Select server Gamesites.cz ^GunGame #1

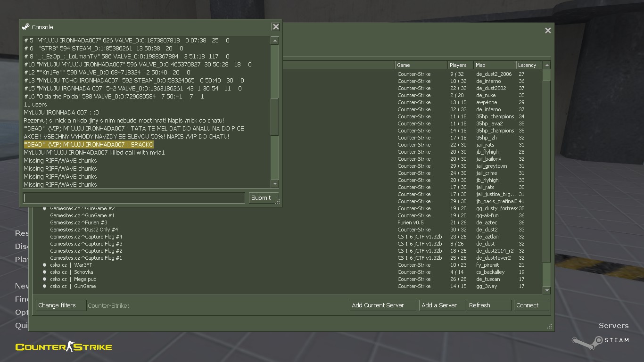point(82,215)
